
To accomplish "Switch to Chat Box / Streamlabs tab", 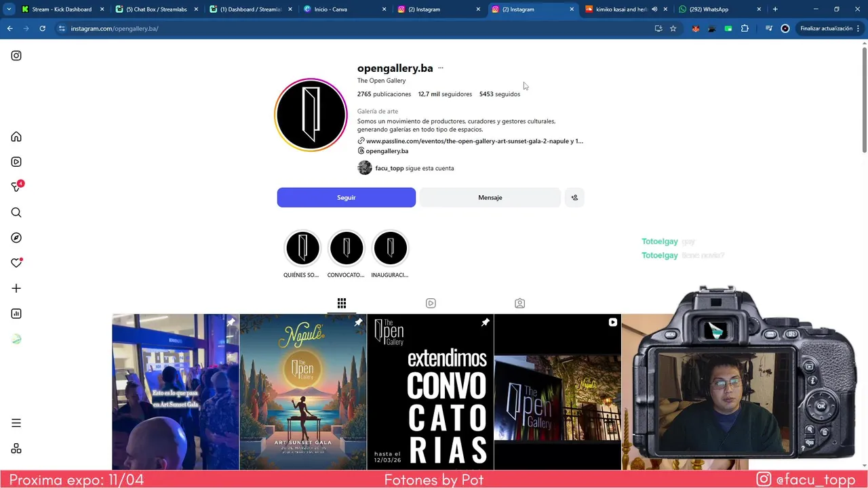I will 156,9.
